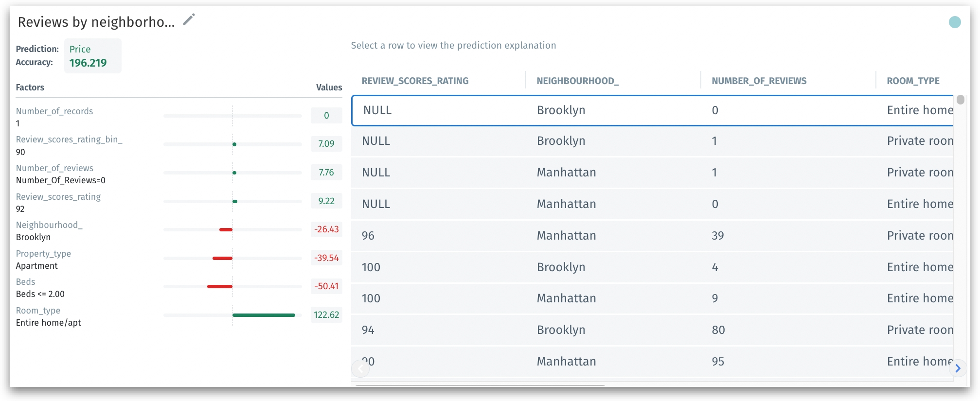Click the Price prediction value box
Image resolution: width=980 pixels, height=401 pixels.
[x=92, y=56]
